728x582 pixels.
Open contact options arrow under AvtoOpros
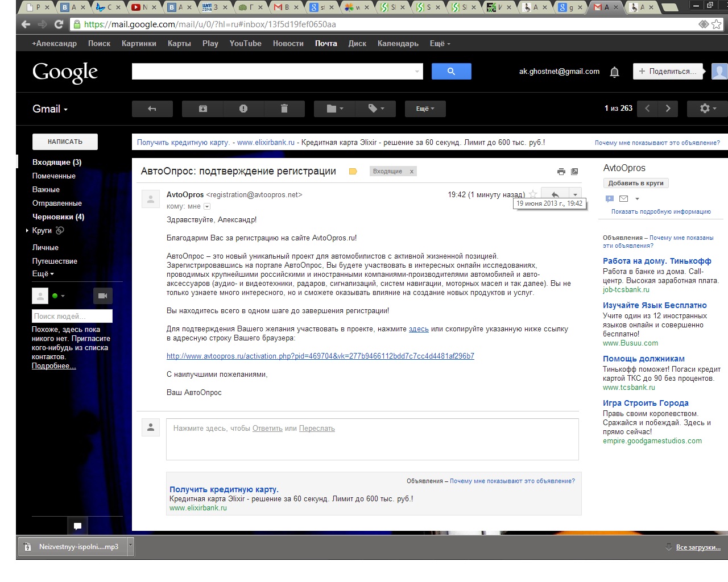(x=637, y=198)
